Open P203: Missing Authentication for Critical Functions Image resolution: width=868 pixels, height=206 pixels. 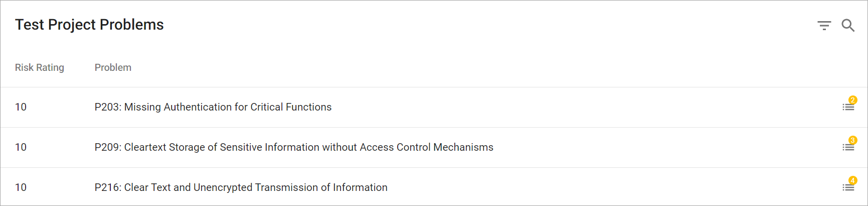(213, 107)
